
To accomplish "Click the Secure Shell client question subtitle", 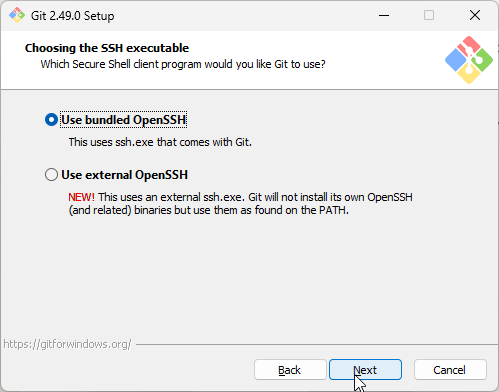I will (x=183, y=64).
